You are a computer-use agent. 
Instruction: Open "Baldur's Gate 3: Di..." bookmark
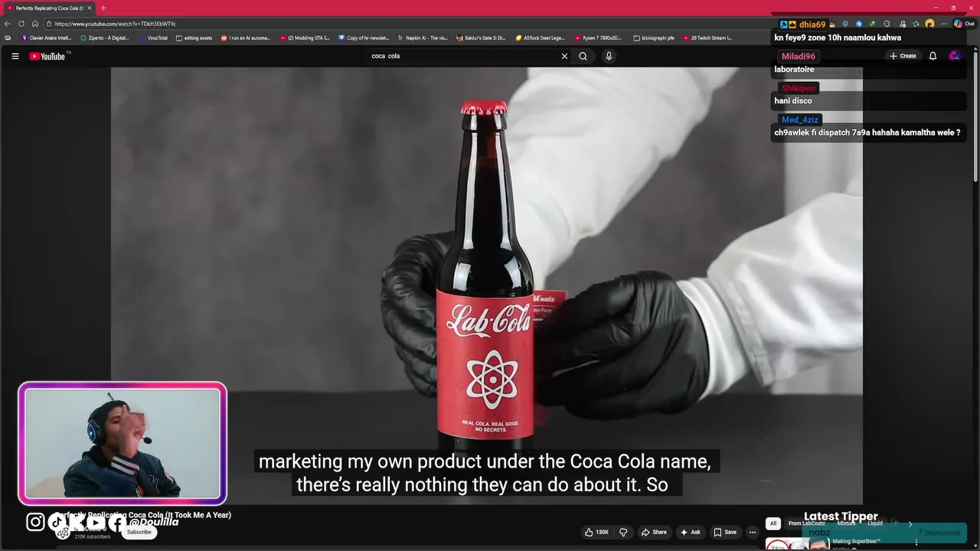coord(481,37)
